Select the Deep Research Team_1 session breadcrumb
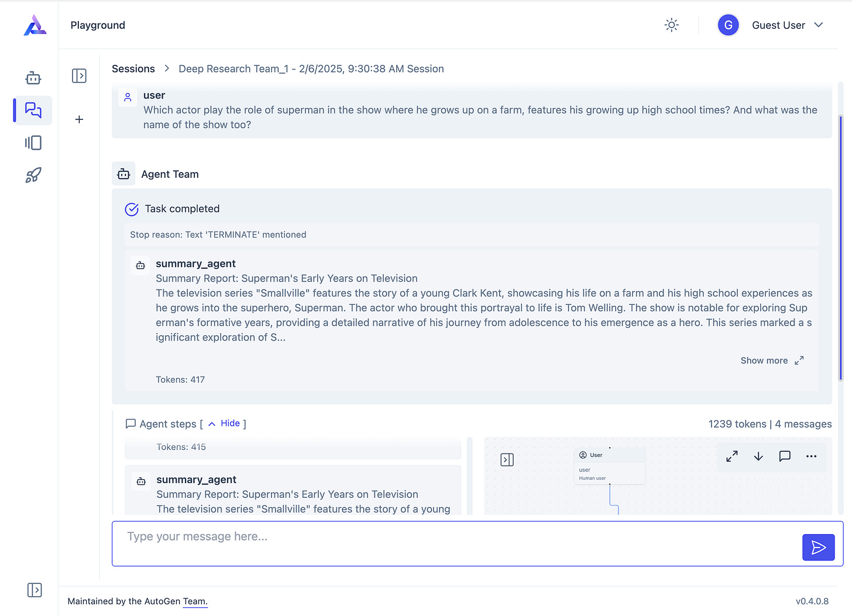852x616 pixels. tap(311, 68)
